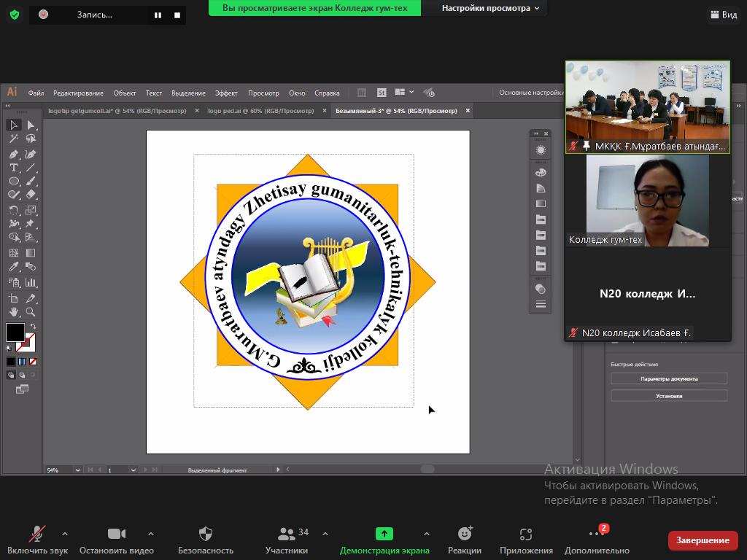Open the 54% zoom level dropdown
Image resolution: width=747 pixels, height=560 pixels.
[x=77, y=470]
